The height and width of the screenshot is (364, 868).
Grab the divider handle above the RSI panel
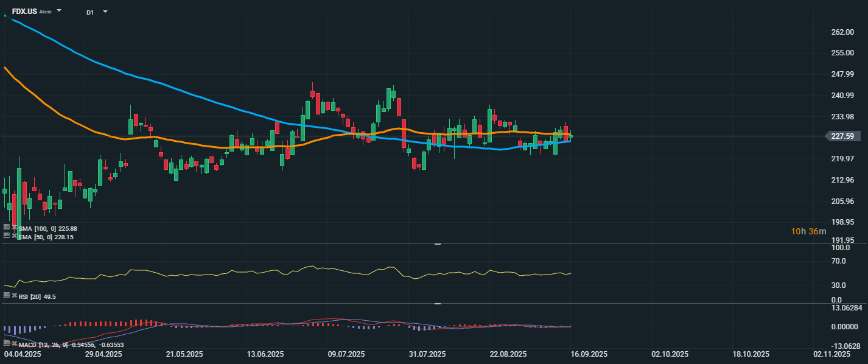pos(437,244)
